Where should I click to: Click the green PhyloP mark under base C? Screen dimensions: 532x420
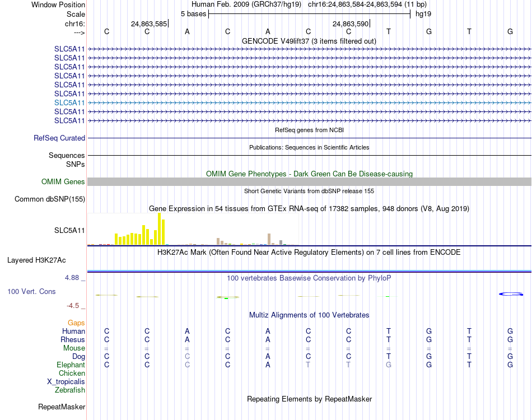(227, 297)
